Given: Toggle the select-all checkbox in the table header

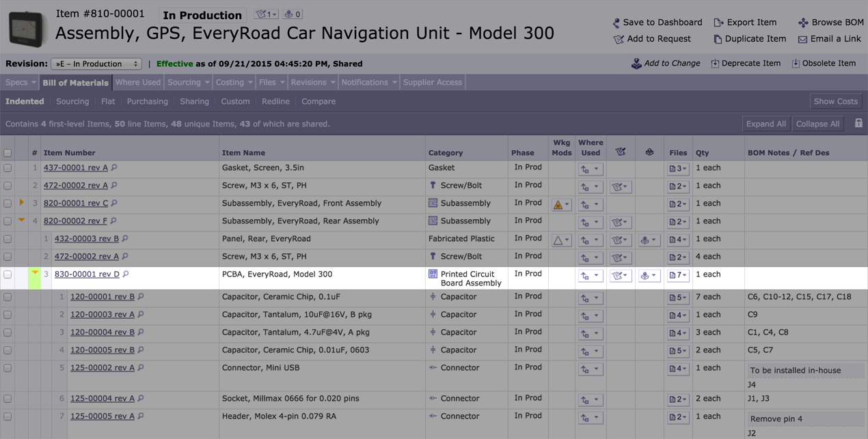Looking at the screenshot, I should click(x=8, y=153).
